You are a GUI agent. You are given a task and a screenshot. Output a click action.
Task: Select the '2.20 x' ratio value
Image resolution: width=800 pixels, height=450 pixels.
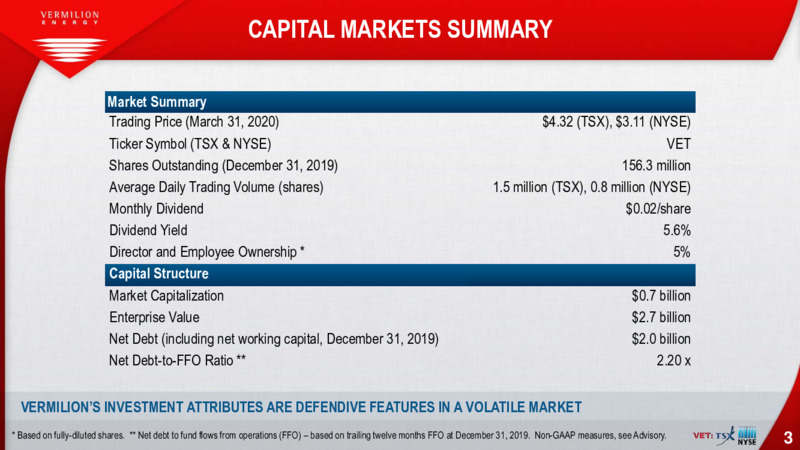(x=673, y=361)
